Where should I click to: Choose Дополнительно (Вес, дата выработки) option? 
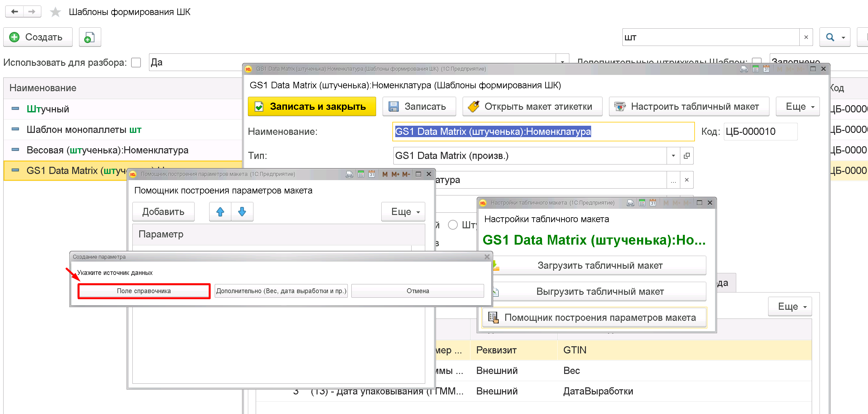[281, 291]
